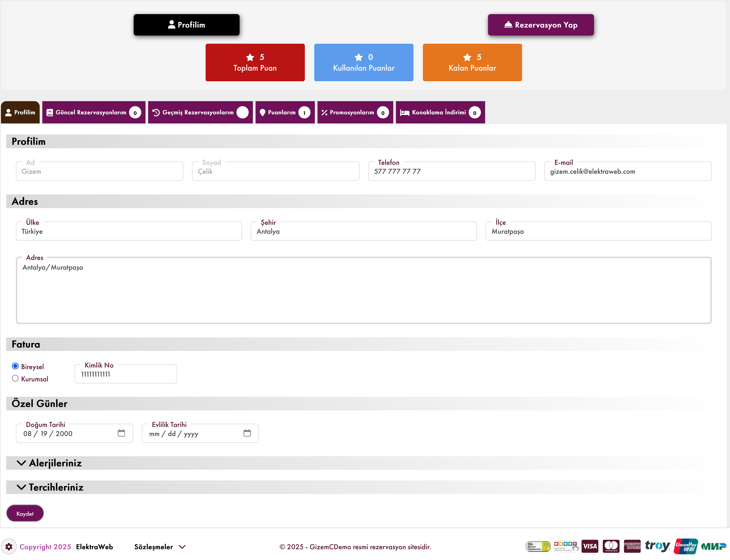Click the star icon on Toplam Puan card
The width and height of the screenshot is (730, 560).
250,57
